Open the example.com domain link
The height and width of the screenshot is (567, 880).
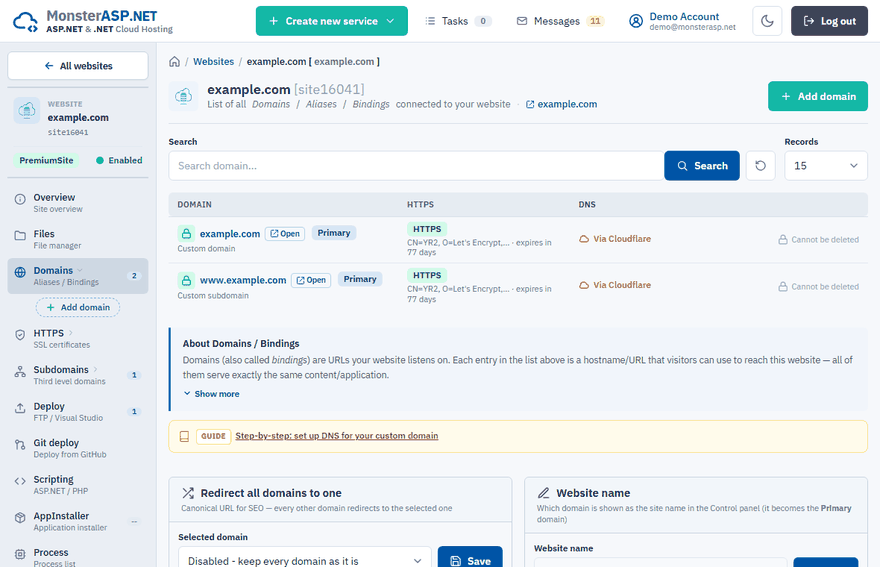click(x=230, y=234)
